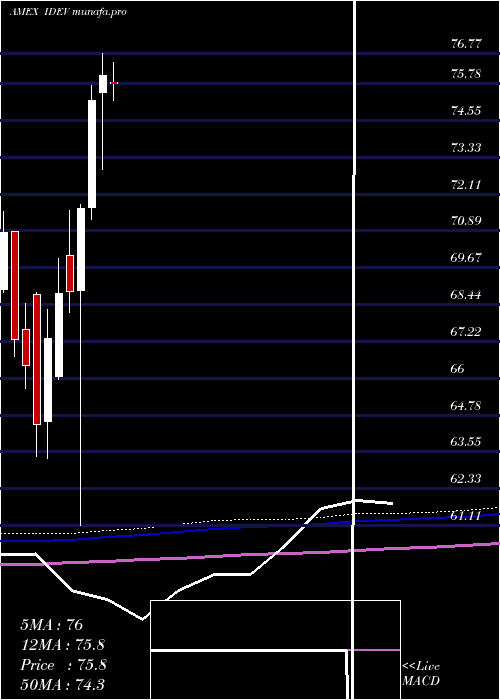
Task: Click the 74.55 price axis label
Action: pos(466,110)
